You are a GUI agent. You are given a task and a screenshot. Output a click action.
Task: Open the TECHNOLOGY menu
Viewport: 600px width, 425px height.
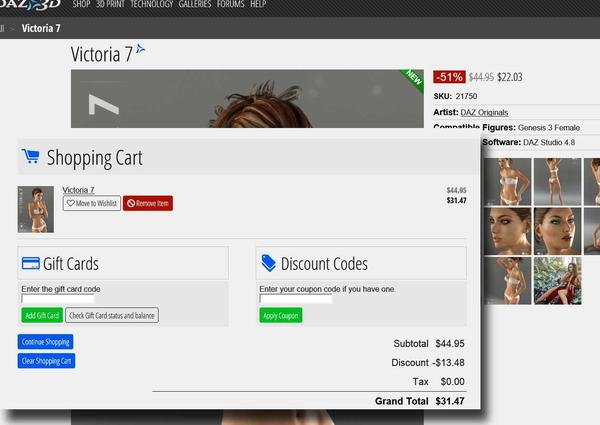(152, 4)
